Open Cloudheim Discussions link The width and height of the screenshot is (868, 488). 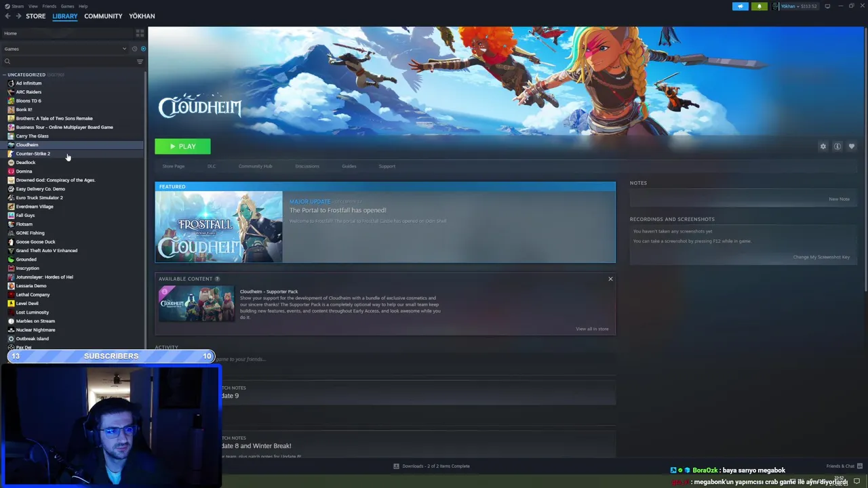(307, 166)
